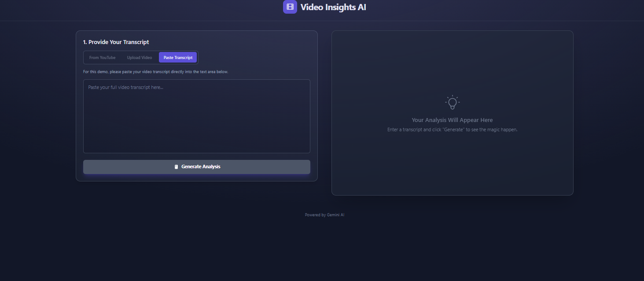Click the demo instruction line above the text area

155,71
